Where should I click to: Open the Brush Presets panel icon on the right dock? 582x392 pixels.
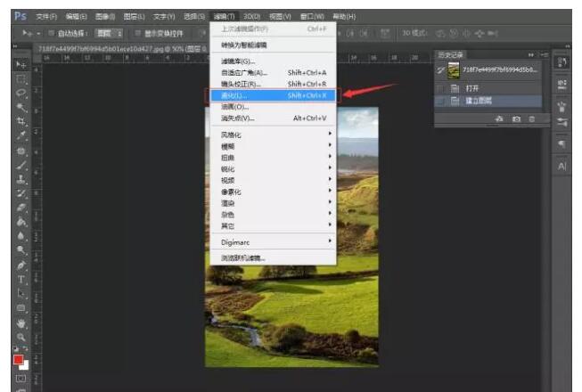click(x=562, y=122)
